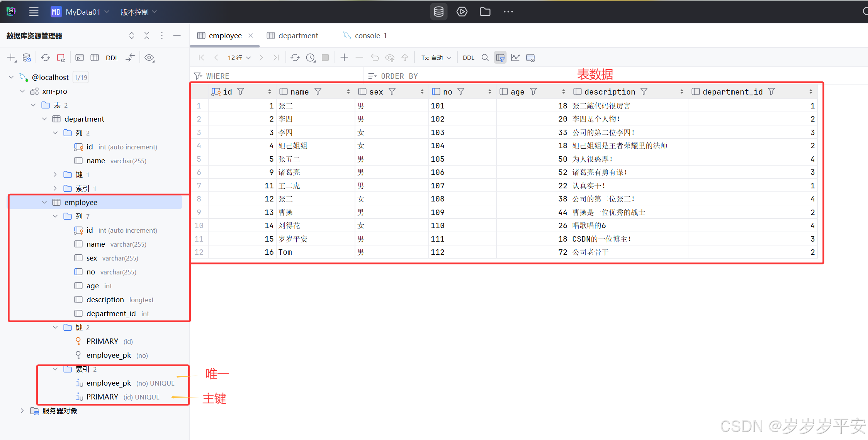868x440 pixels.
Task: Toggle the eye preview options in explorer
Action: point(149,58)
